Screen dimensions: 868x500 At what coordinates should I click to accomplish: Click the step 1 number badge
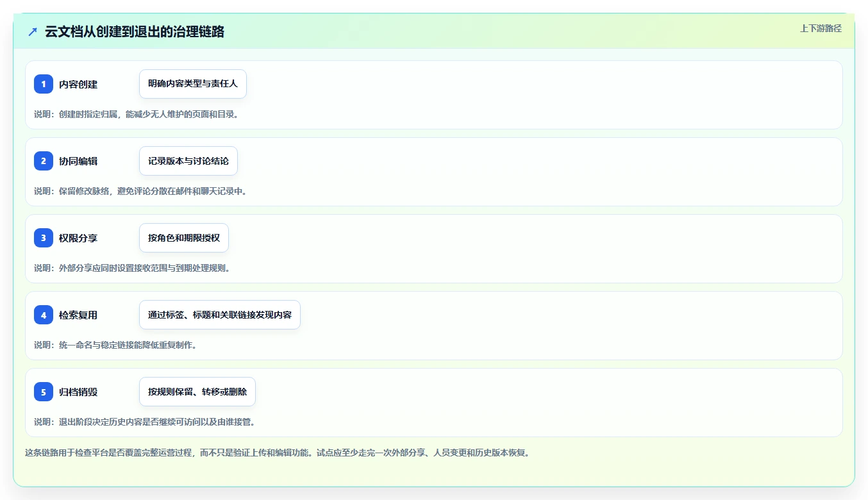coord(44,84)
